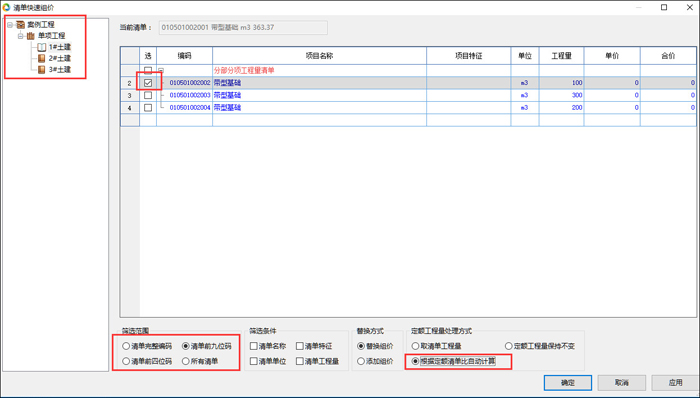The height and width of the screenshot is (398, 700).
Task: Click quantity cell 300
Action: point(562,95)
